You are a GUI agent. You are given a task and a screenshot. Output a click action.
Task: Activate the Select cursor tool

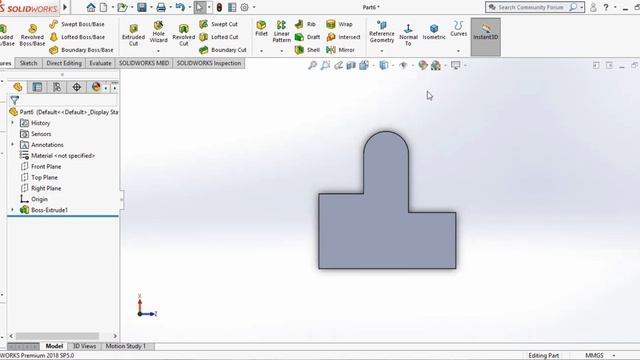200,7
